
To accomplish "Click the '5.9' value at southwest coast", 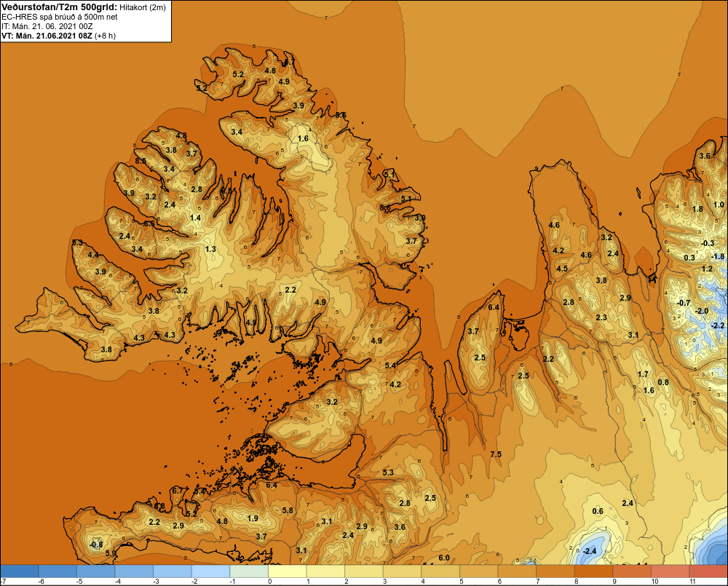I will [x=111, y=553].
